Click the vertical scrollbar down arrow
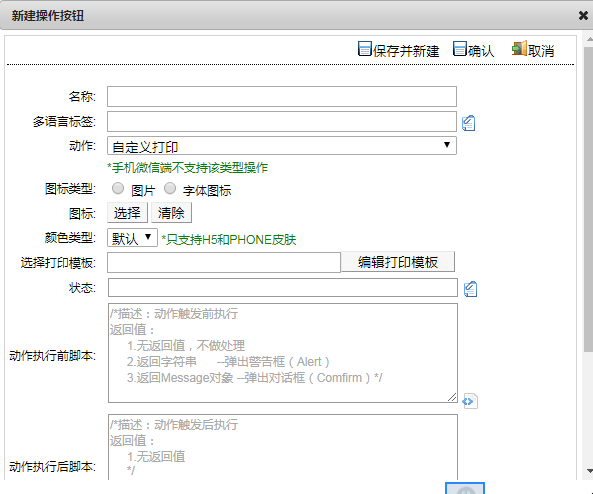Viewport: 593px width, 494px height. coord(589,471)
